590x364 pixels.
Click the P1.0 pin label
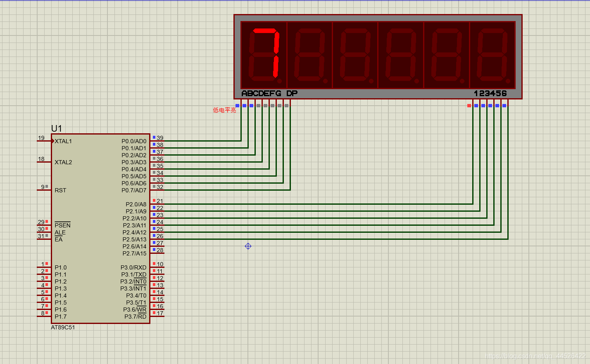[60, 267]
